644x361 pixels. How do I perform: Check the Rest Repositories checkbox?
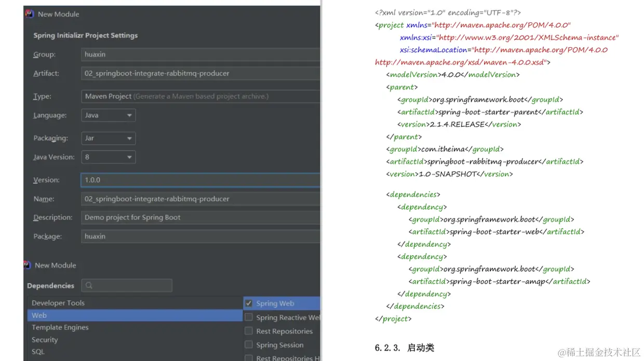coord(249,331)
